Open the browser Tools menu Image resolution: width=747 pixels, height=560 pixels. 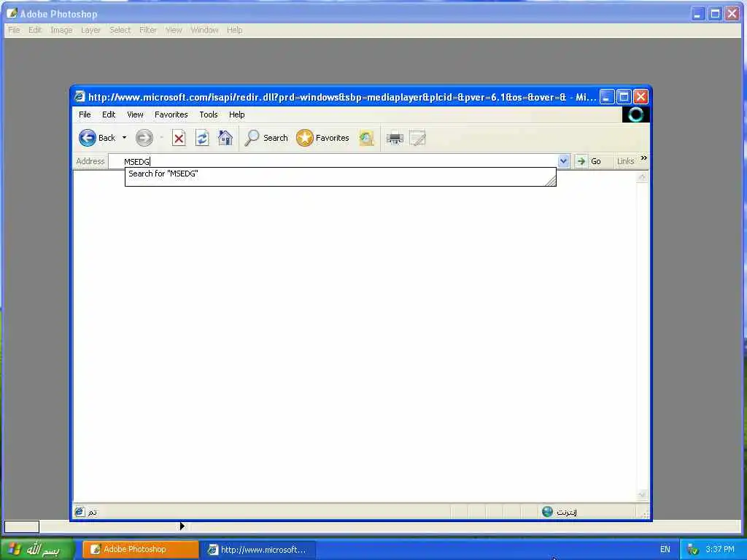[x=208, y=114]
